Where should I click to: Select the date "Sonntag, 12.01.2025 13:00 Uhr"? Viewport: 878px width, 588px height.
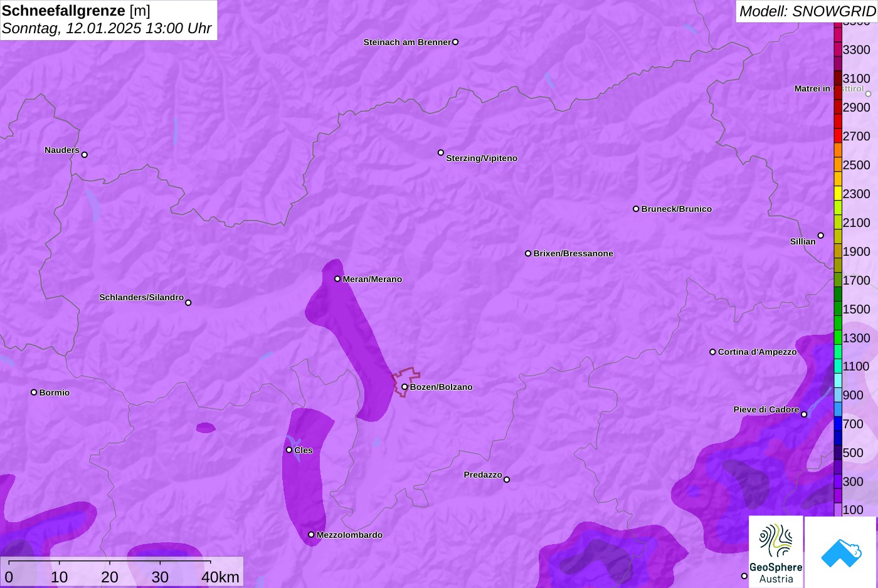pos(107,29)
